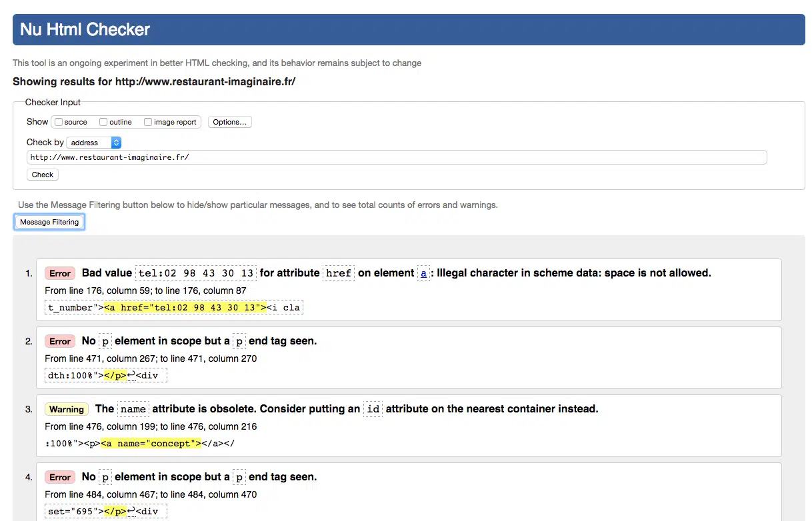Select the Warning badge on message 3

coord(67,409)
